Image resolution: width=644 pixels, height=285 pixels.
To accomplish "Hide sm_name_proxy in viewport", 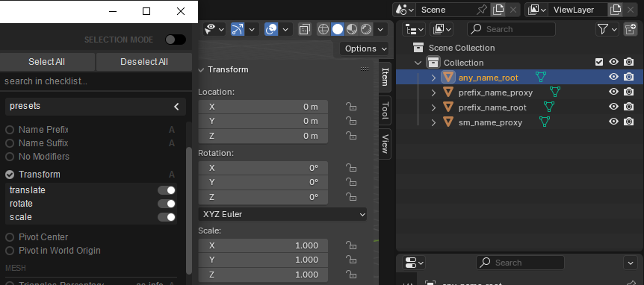I will (613, 122).
